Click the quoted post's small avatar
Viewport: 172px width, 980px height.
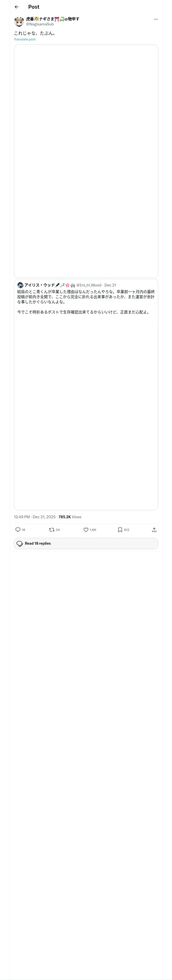coord(20,285)
